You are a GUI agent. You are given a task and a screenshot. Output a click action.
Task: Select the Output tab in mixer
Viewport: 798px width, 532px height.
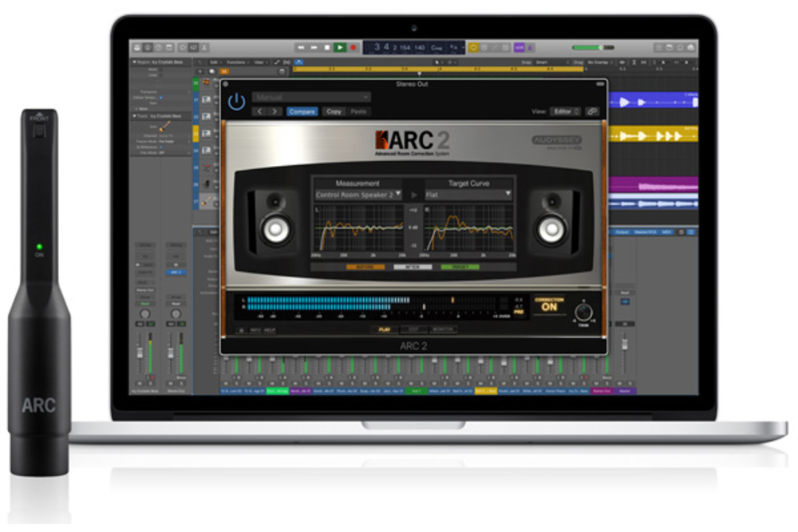(622, 232)
